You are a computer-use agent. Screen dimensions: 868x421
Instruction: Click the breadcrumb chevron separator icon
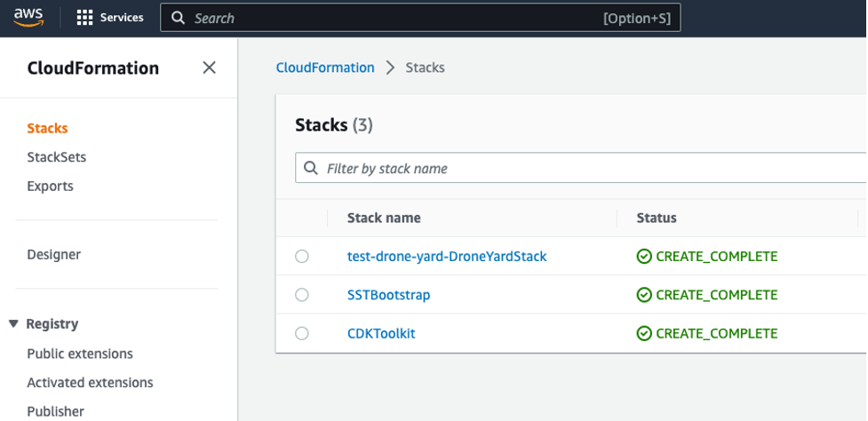tap(390, 68)
